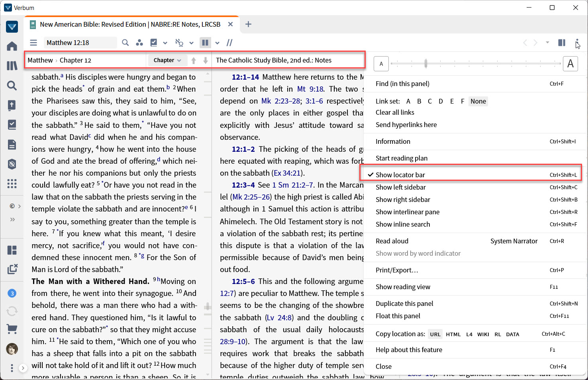The width and height of the screenshot is (588, 380).
Task: Open the panel contents hamburger menu
Action: [x=33, y=43]
